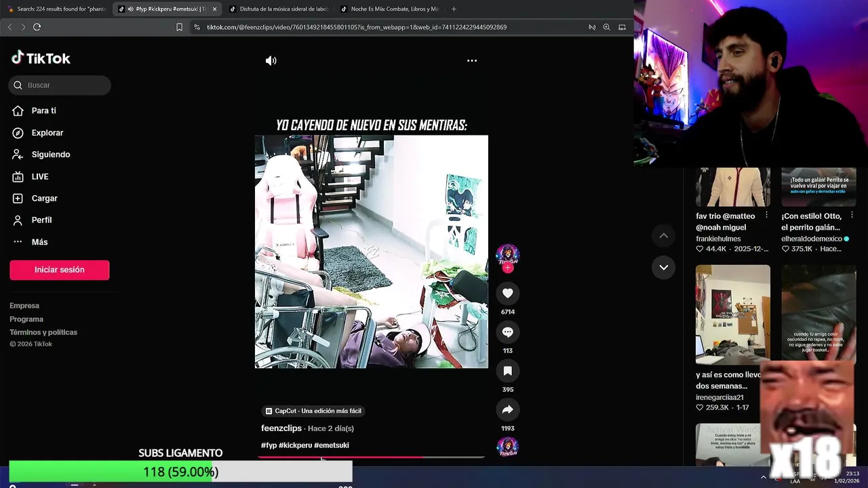The image size is (868, 488).
Task: Open a new browser tab with the plus
Action: click(454, 9)
